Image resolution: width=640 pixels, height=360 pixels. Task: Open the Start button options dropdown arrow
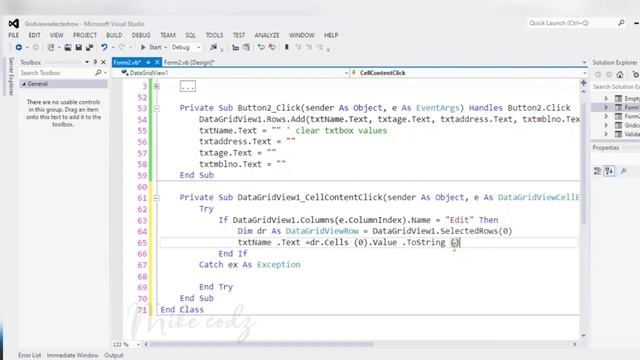pyautogui.click(x=165, y=48)
